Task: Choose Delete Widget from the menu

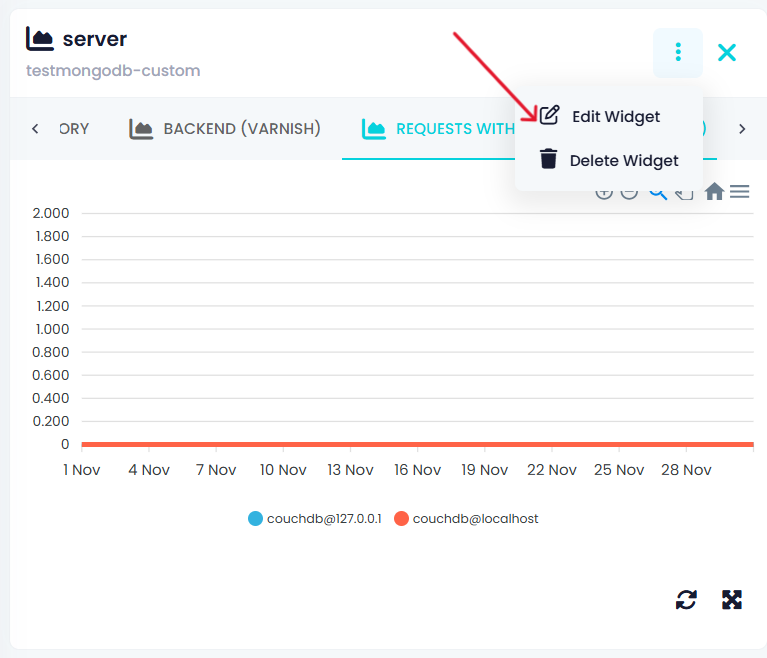Action: [624, 160]
